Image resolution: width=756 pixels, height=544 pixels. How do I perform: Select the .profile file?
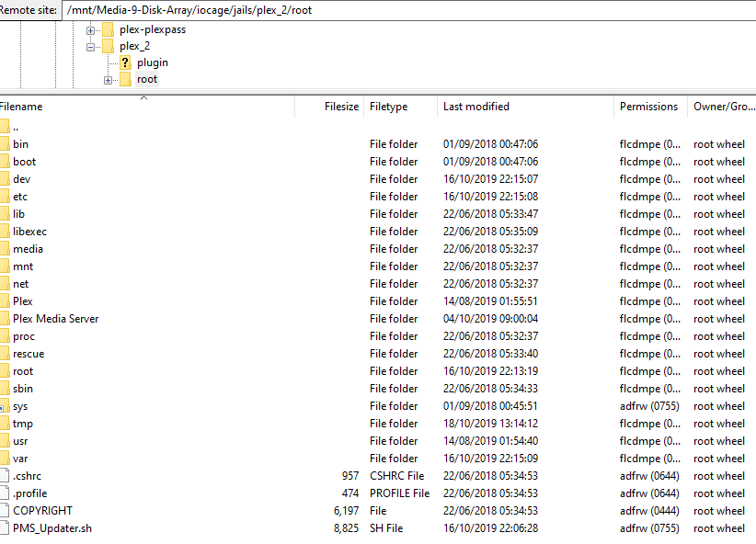point(378,493)
